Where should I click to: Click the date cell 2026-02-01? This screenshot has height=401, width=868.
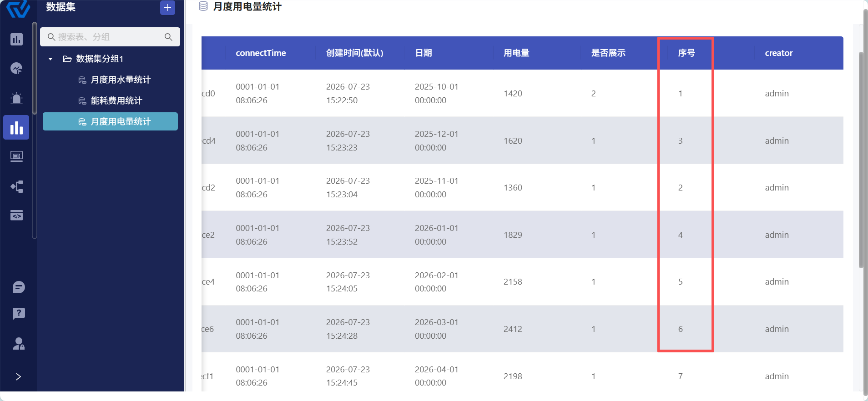tap(437, 281)
